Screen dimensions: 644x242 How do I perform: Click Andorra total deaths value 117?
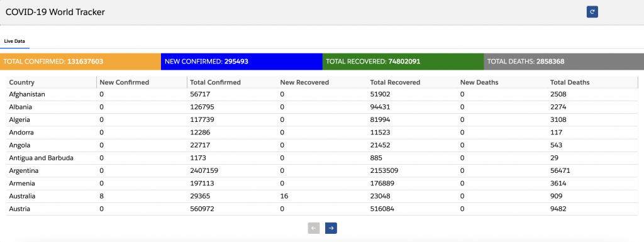(x=556, y=133)
